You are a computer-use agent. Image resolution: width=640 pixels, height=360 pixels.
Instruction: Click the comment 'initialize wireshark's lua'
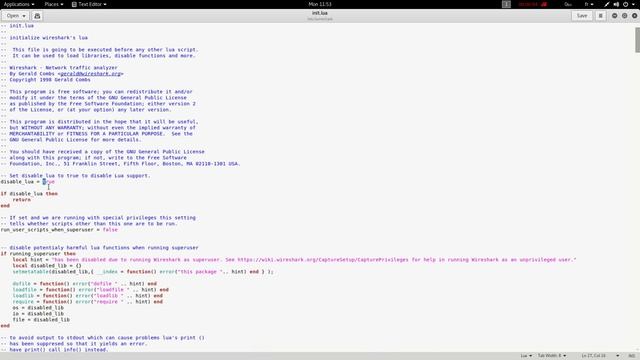[x=44, y=38]
